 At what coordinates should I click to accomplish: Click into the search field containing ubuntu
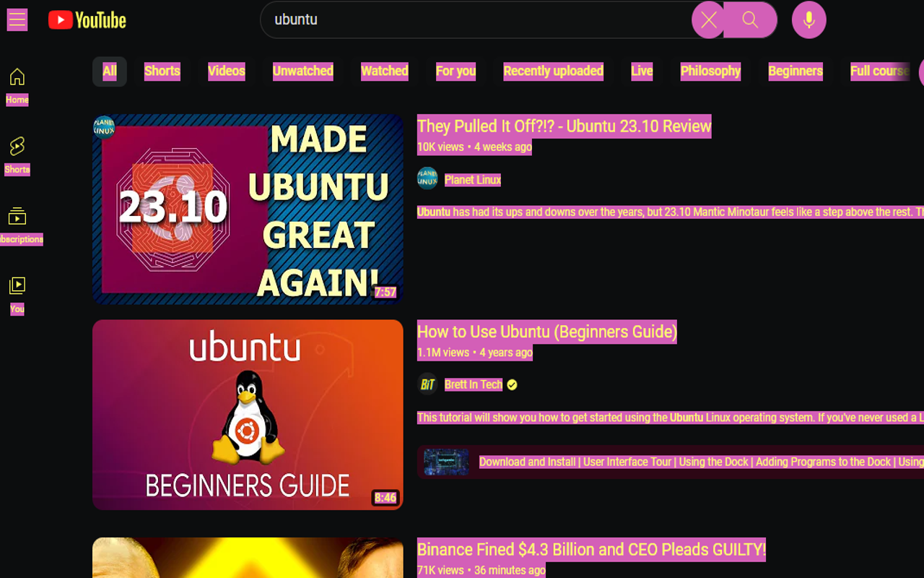[476, 20]
